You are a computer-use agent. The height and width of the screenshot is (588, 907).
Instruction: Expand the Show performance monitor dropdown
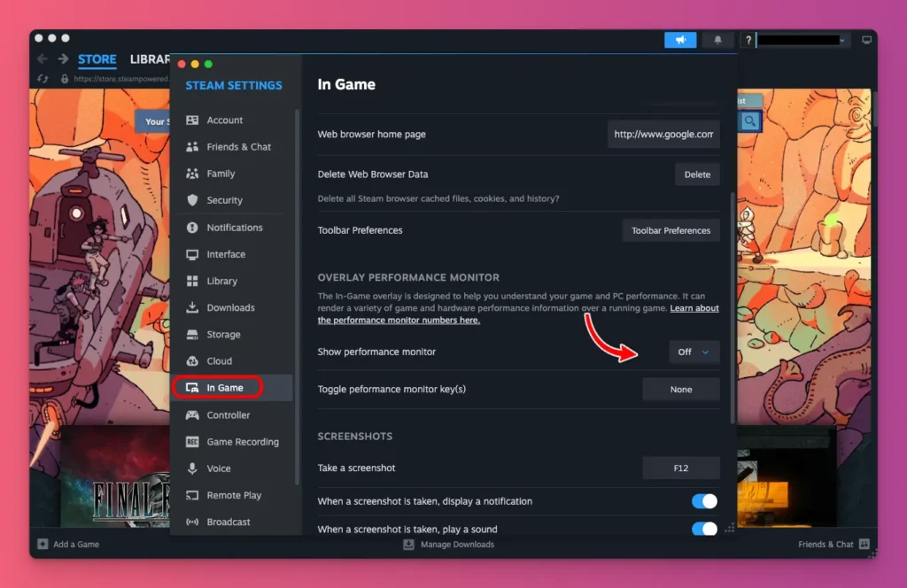click(694, 352)
